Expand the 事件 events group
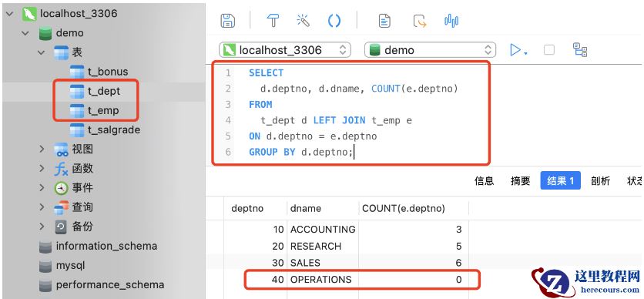Image resolution: width=644 pixels, height=299 pixels. [x=42, y=188]
